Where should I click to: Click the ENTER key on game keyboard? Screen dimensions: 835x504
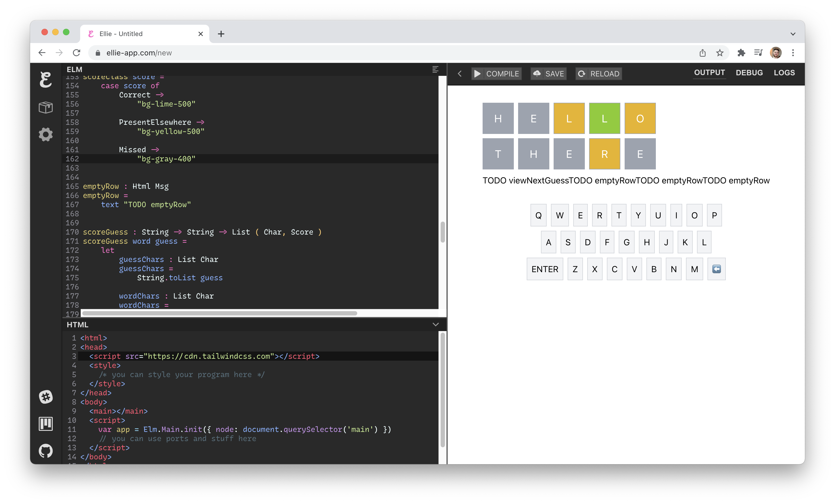544,269
